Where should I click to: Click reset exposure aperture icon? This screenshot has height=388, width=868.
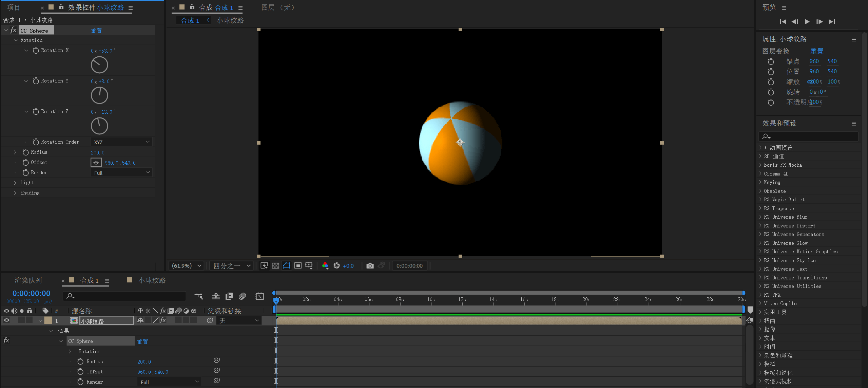[336, 265]
